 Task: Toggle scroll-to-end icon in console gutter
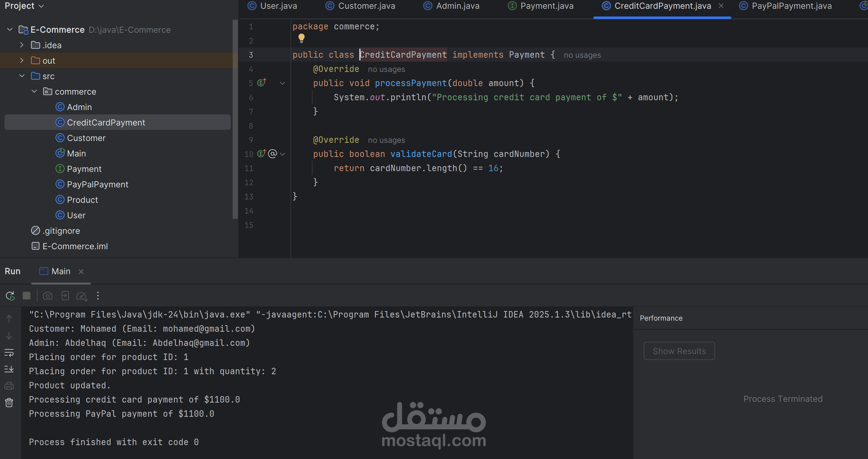(9, 369)
